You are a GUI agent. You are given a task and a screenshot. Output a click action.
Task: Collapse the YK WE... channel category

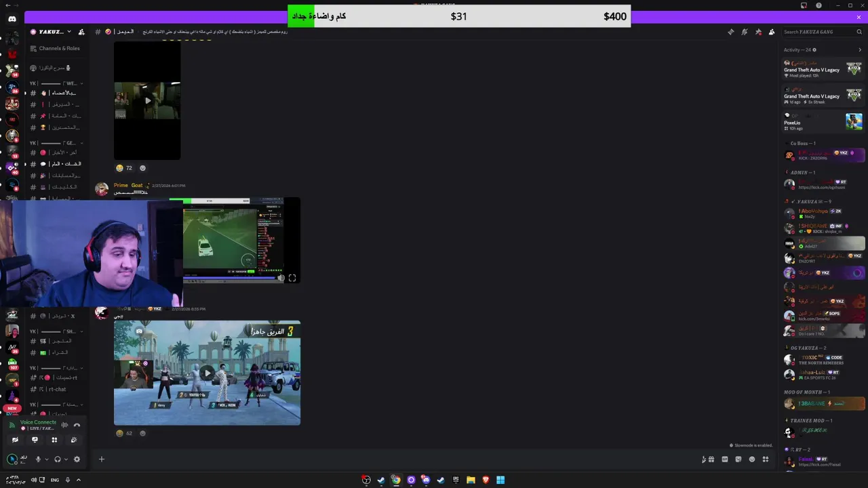[56, 83]
